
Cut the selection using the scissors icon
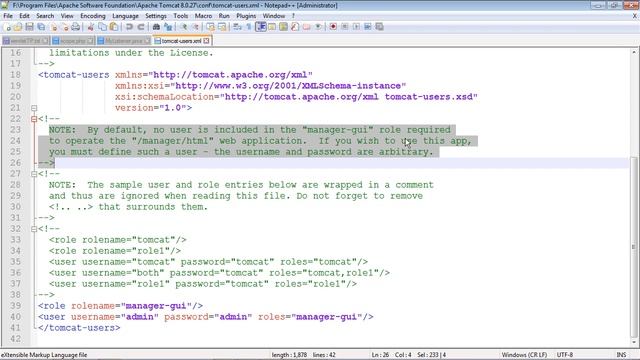[91, 27]
